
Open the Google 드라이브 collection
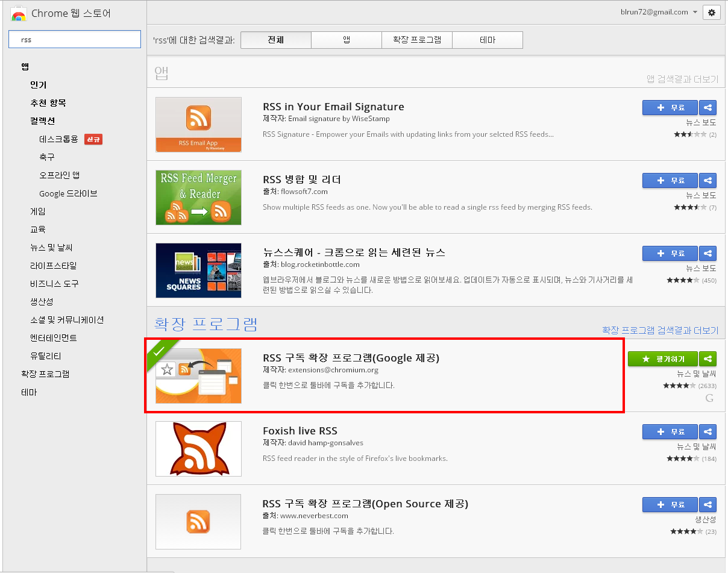[x=68, y=193]
